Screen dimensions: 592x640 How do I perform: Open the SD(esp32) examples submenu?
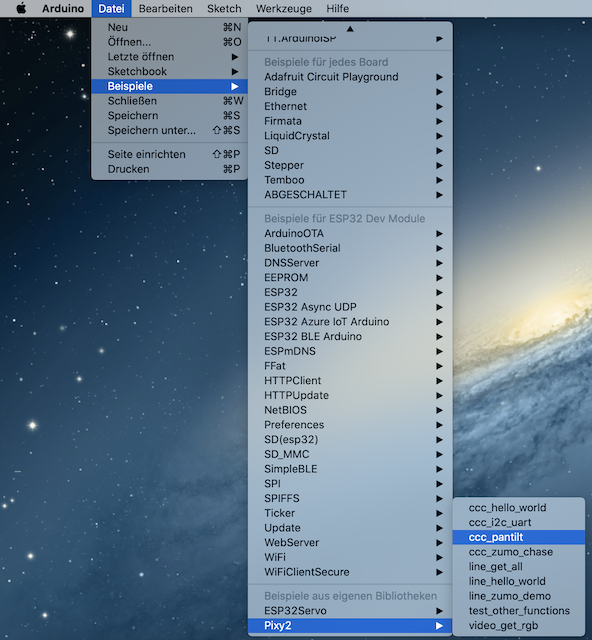(350, 440)
